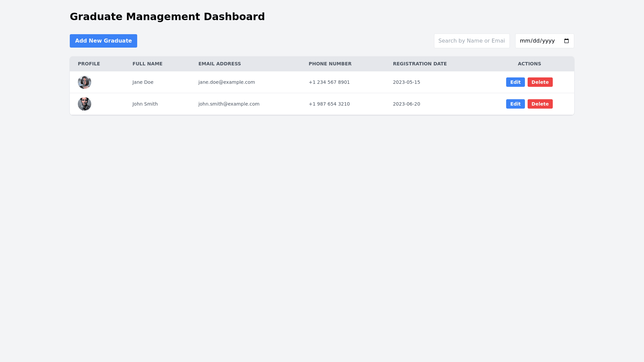This screenshot has width=644, height=362.
Task: Open the calendar picker icon in date filter
Action: 567,41
